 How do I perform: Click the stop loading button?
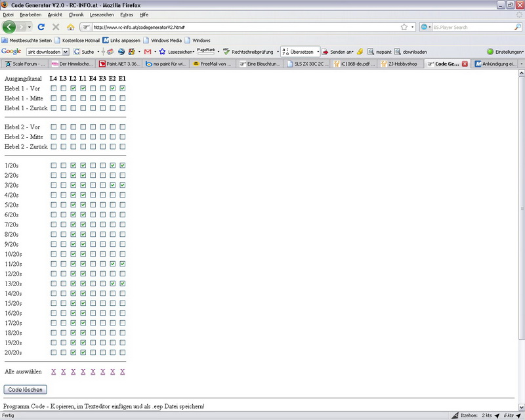tap(56, 27)
